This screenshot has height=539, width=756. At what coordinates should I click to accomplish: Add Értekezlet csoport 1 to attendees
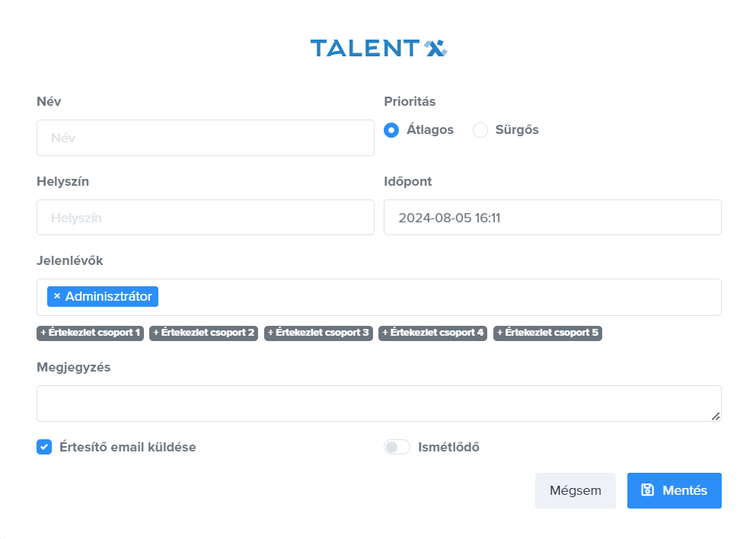[x=90, y=333]
